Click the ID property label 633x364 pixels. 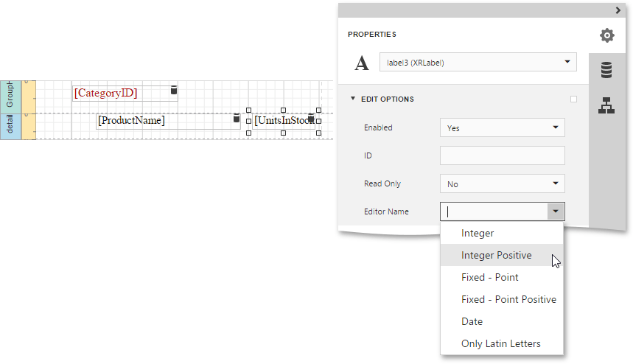click(368, 155)
